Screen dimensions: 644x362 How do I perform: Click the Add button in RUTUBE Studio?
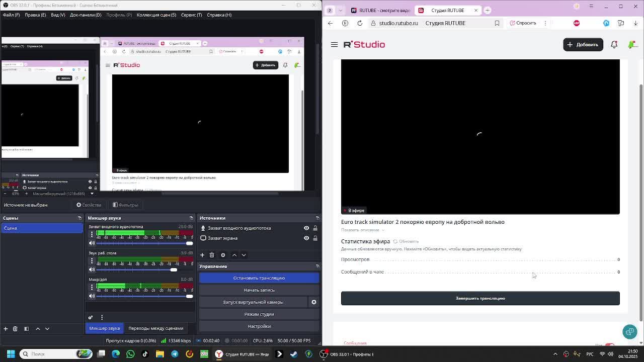583,45
